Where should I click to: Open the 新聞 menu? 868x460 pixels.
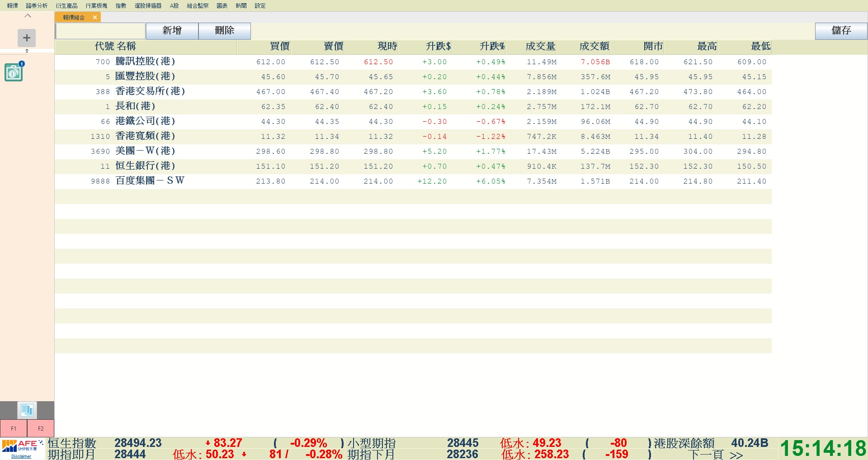point(241,5)
